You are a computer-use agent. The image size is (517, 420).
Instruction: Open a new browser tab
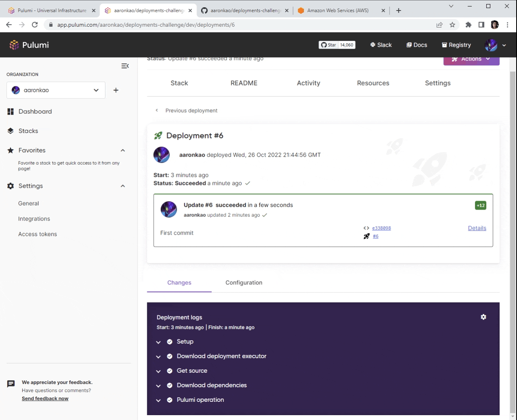pos(398,11)
